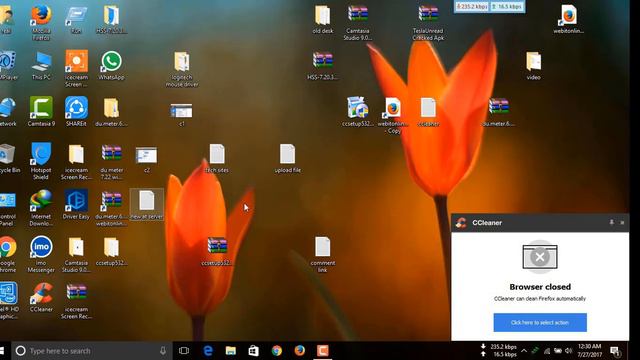
Task: Select the webitonlin - Copy shortcut
Action: (x=393, y=115)
